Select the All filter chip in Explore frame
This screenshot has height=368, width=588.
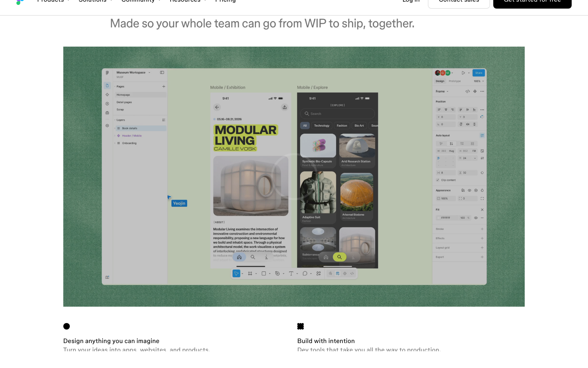305,126
